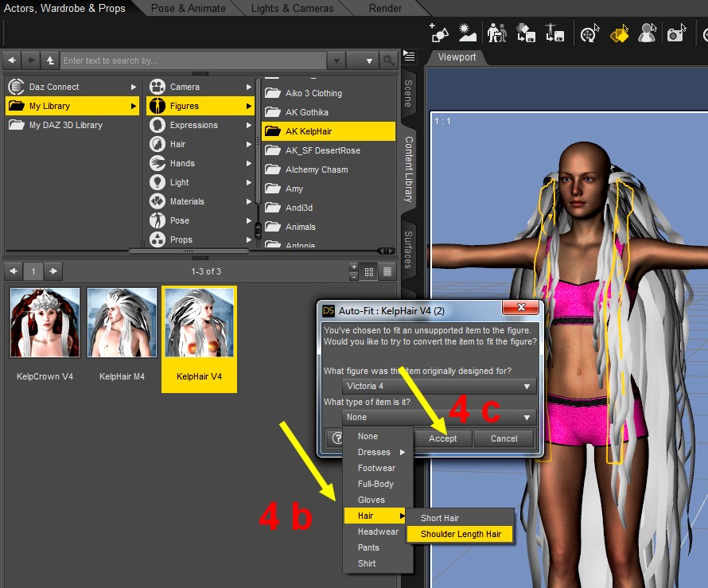The height and width of the screenshot is (588, 708).
Task: Open the Scene side tab
Action: pos(408,93)
